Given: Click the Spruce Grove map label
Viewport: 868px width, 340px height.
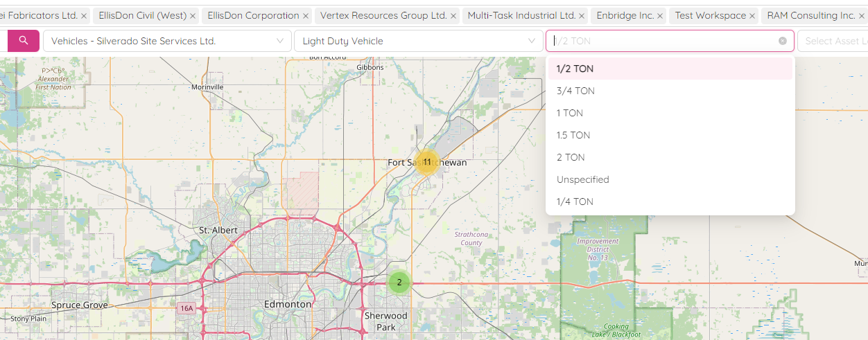Looking at the screenshot, I should tap(80, 305).
